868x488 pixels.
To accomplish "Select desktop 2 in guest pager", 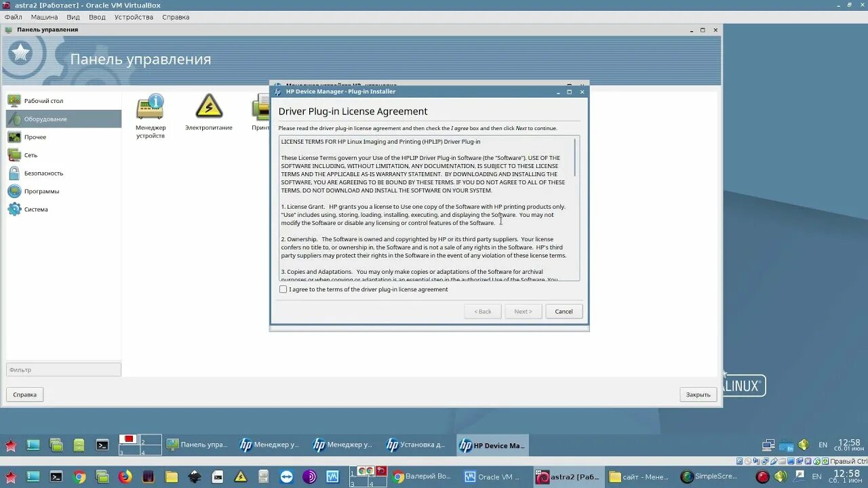I will pyautogui.click(x=151, y=441).
